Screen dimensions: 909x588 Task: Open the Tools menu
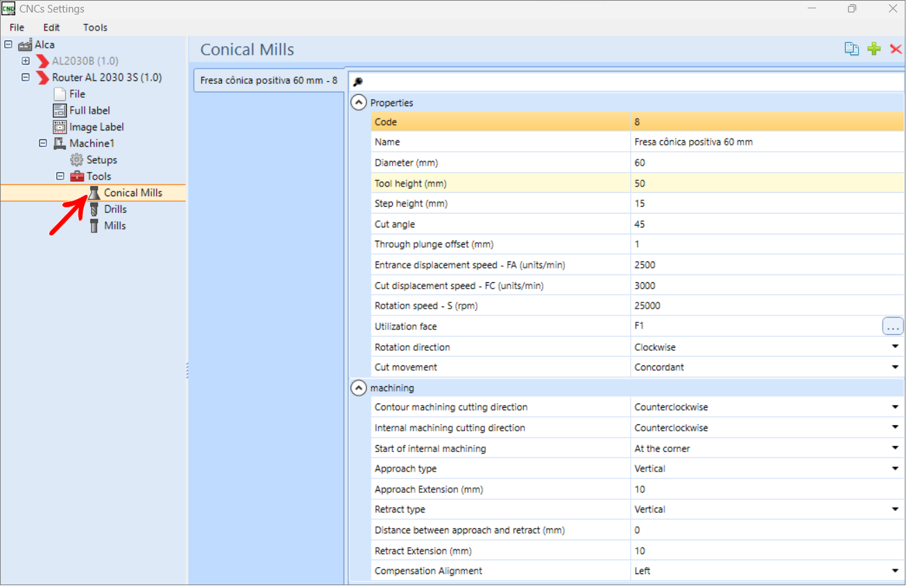point(95,28)
